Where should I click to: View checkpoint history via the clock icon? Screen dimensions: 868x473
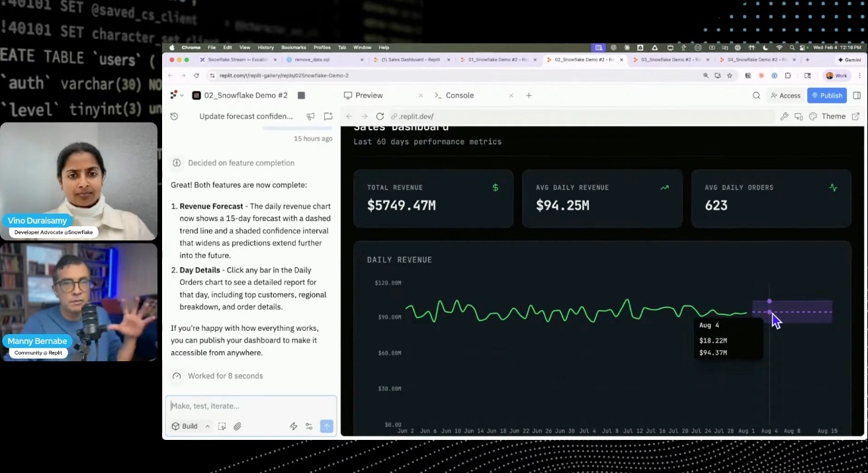[173, 116]
